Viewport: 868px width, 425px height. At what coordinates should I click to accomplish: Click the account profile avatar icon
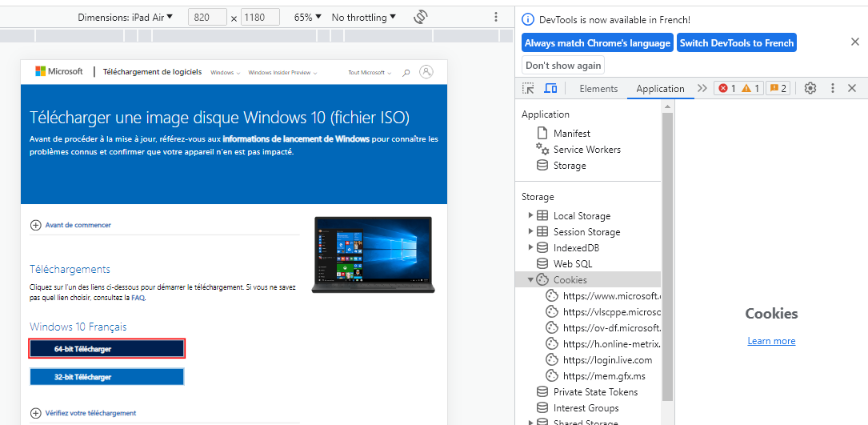426,71
